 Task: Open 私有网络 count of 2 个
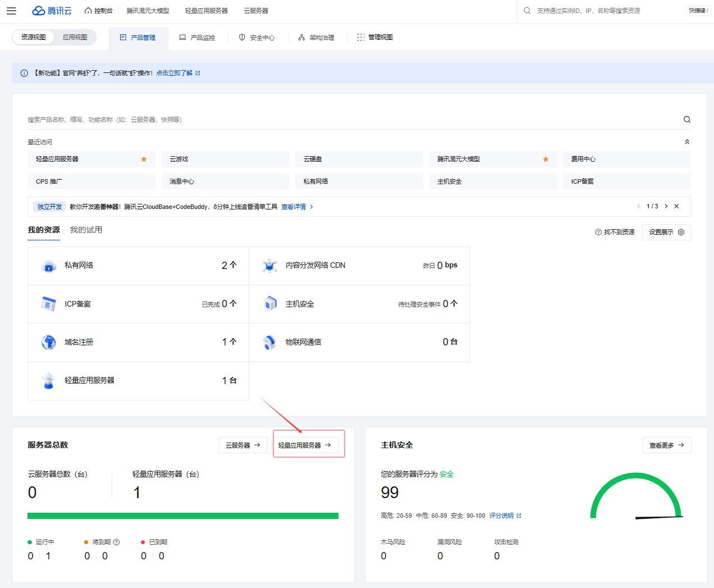pyautogui.click(x=229, y=265)
